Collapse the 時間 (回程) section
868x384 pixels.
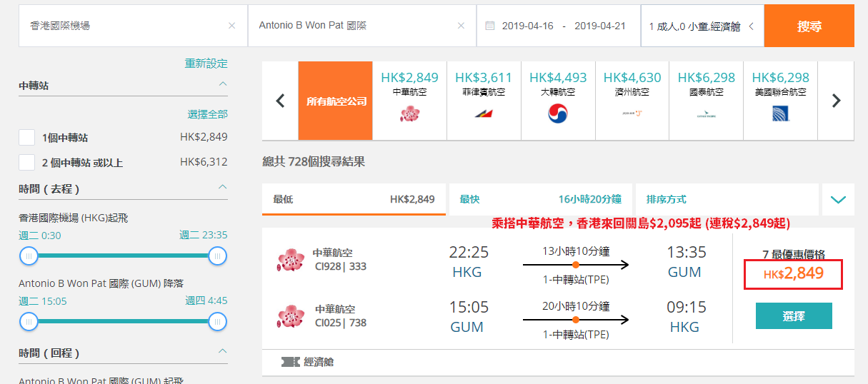(x=223, y=352)
